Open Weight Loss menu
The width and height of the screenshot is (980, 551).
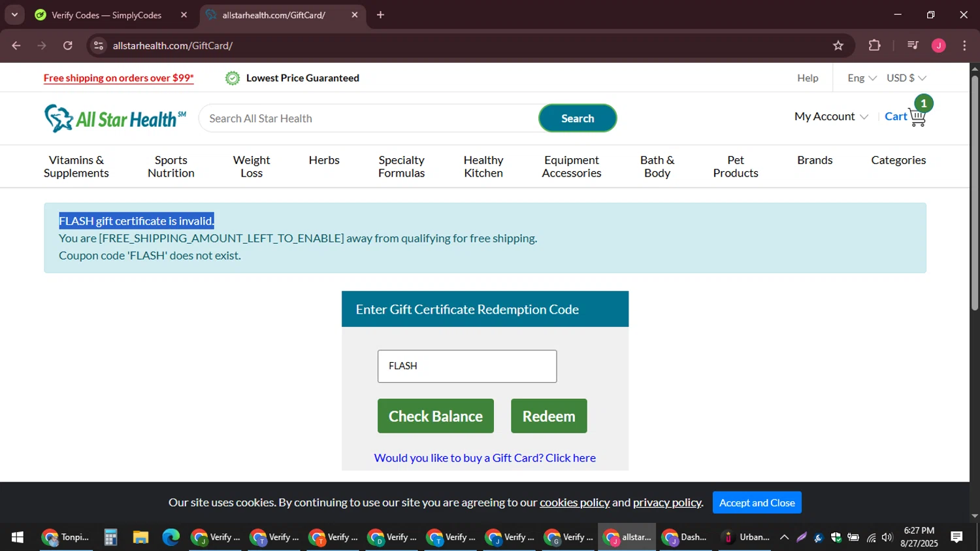[252, 167]
